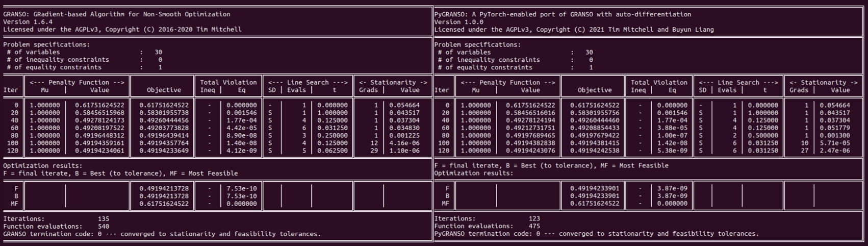The image size is (868, 246).
Task: Click the license line mentioning 'Buyun Liang'
Action: click(x=574, y=30)
